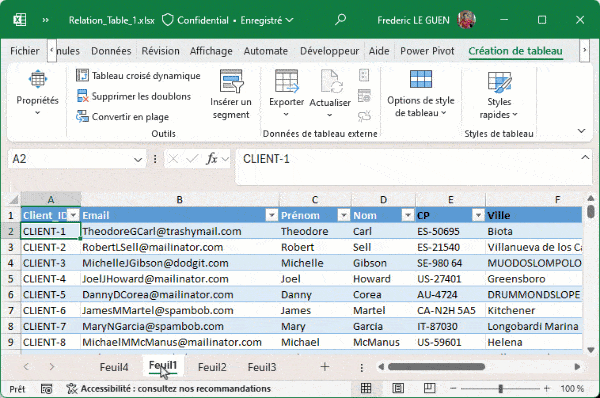Click the Accessibilité recommendations status message
Image resolution: width=600 pixels, height=398 pixels.
click(x=168, y=389)
